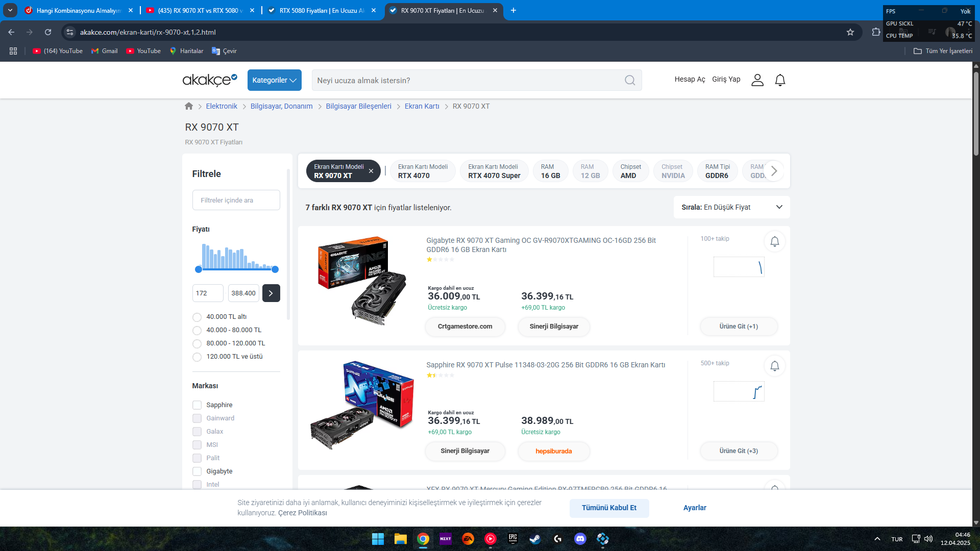Set price alarm bell for Sapphire Pulse
This screenshot has width=980, height=551.
(774, 366)
